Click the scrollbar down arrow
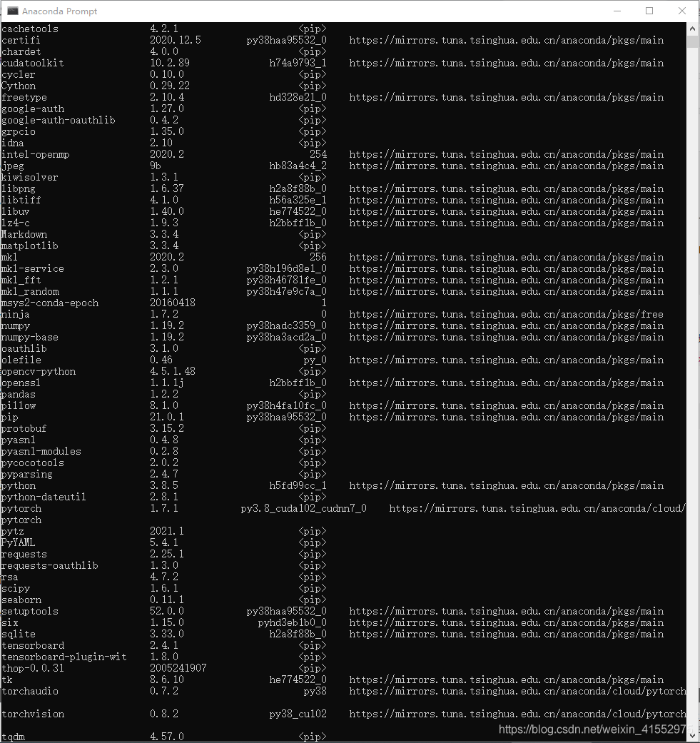The height and width of the screenshot is (743, 700). [x=692, y=737]
